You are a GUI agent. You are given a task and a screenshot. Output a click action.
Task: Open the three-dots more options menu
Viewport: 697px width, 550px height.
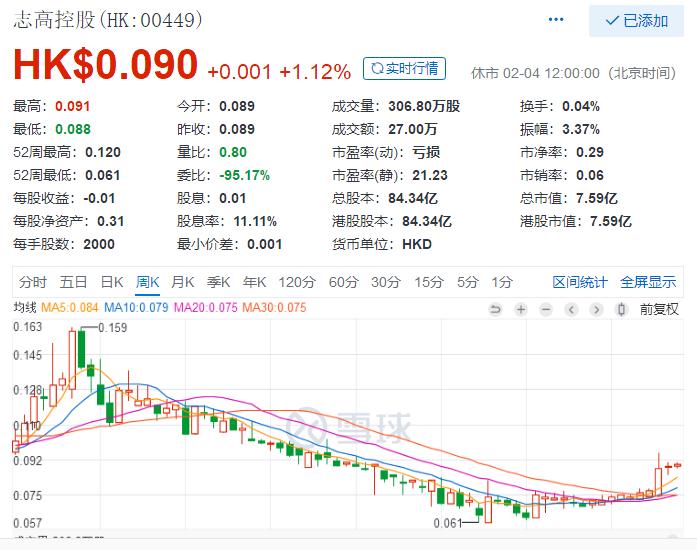pos(556,20)
